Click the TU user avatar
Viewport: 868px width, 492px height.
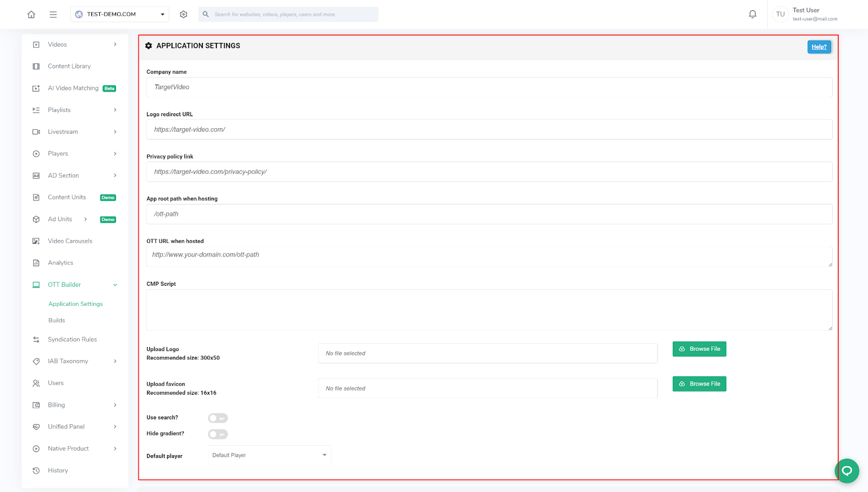click(x=780, y=15)
